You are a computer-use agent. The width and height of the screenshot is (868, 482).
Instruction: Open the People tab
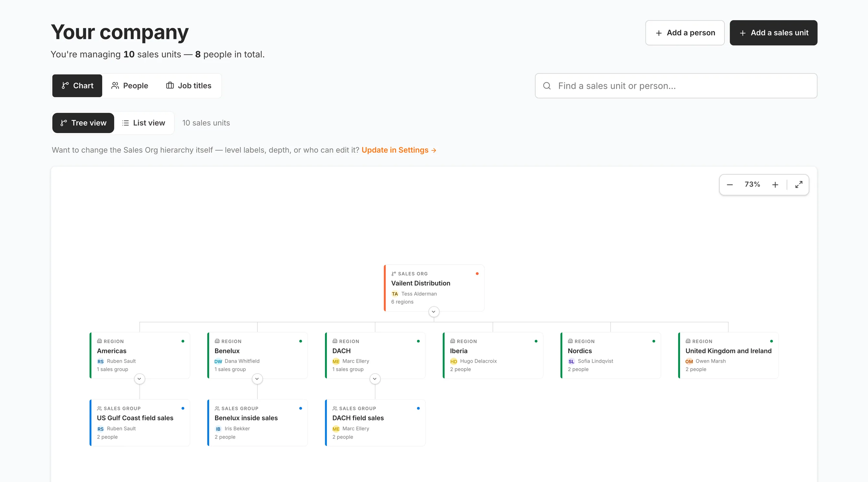130,85
